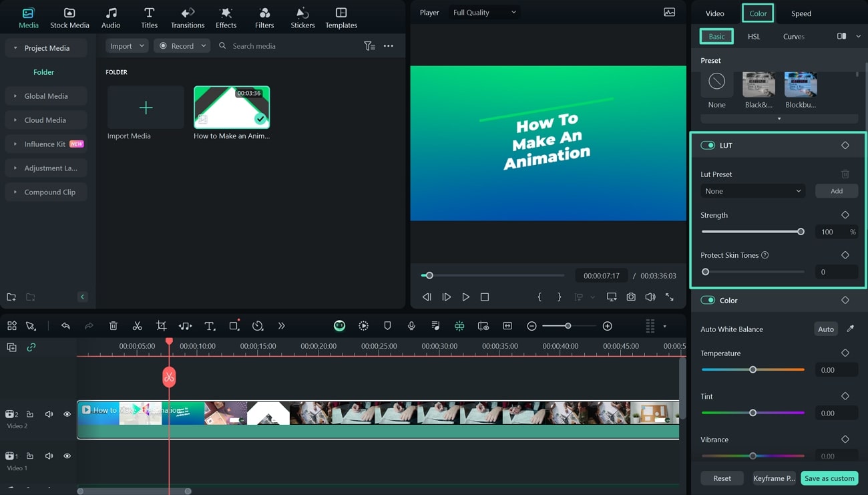Open the Audio tab
868x495 pixels.
point(111,18)
